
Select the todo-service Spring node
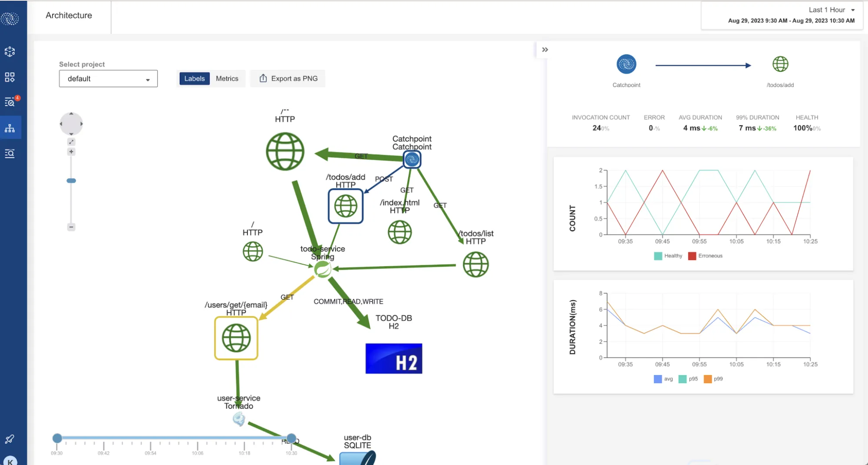tap(323, 269)
